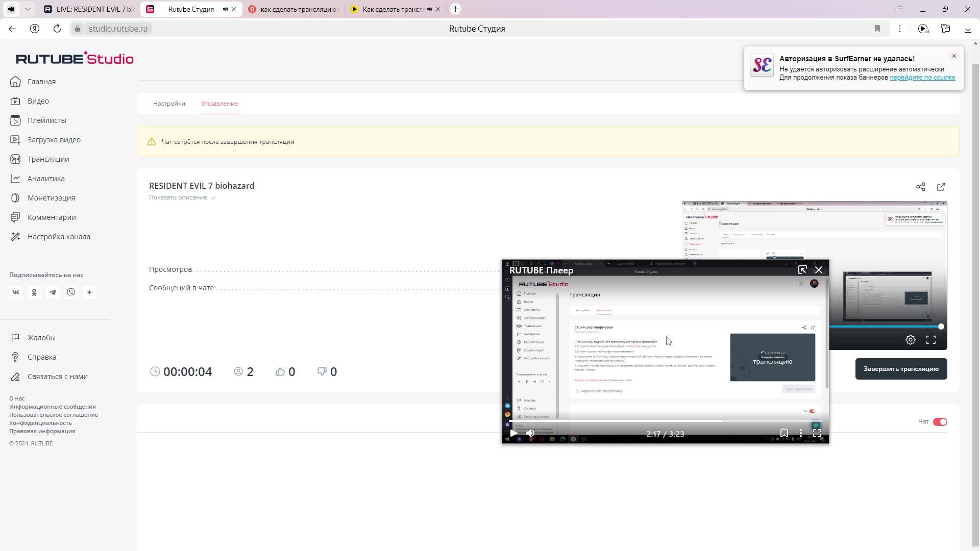
Task: Open the Dzen star social icon
Action: (x=89, y=292)
